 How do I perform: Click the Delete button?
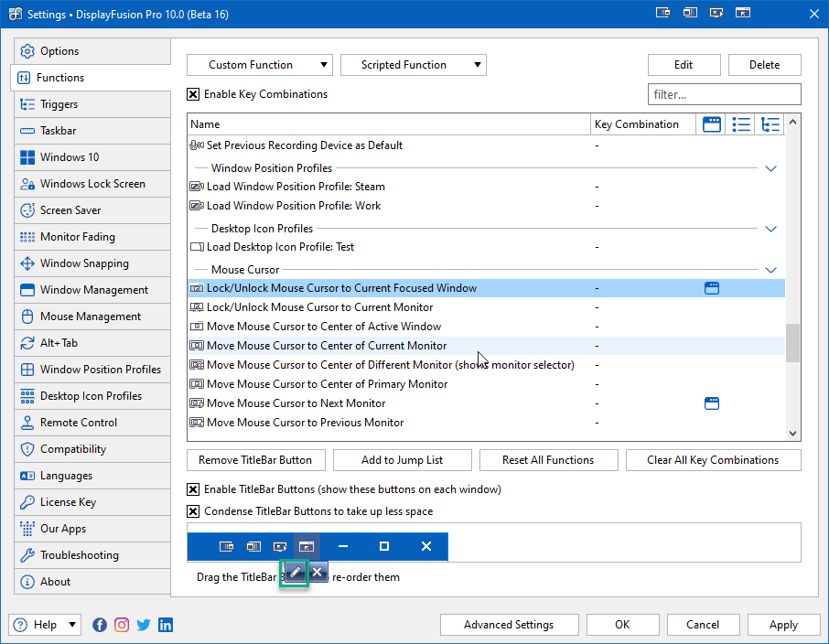(x=765, y=65)
